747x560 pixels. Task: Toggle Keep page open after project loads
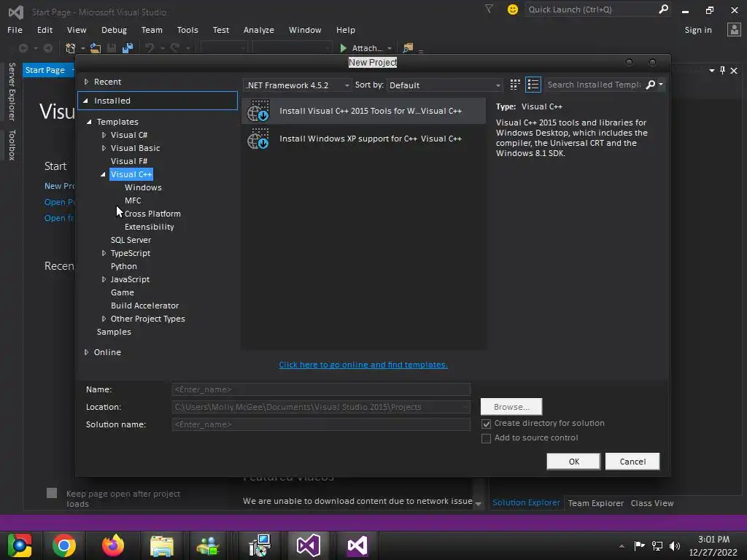point(52,493)
